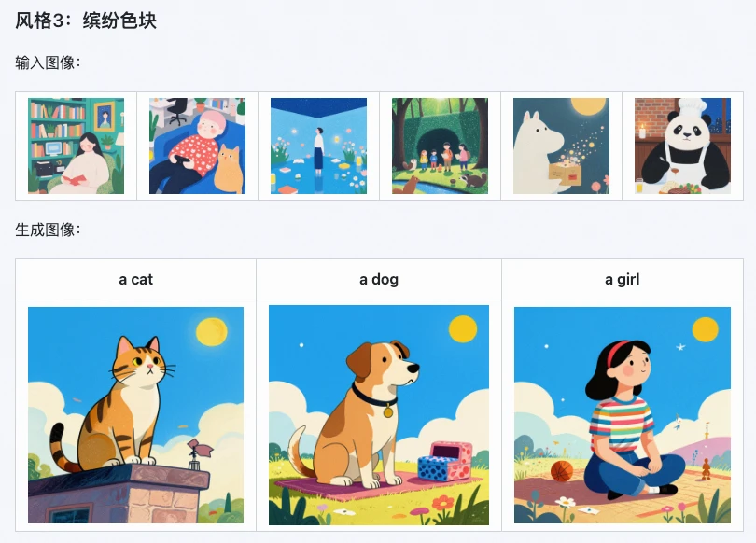Select the white Moomin creature thumbnail
Screen dimensions: 756x543
(561, 146)
